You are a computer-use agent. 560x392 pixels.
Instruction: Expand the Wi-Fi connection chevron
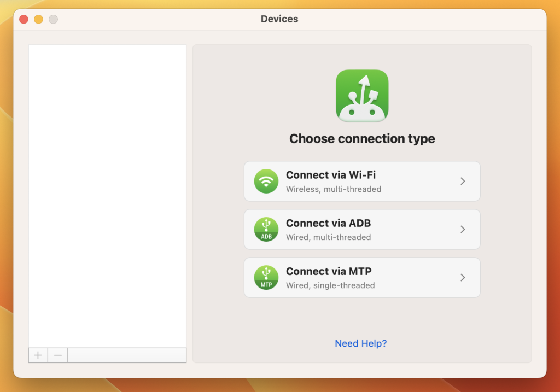click(x=463, y=182)
